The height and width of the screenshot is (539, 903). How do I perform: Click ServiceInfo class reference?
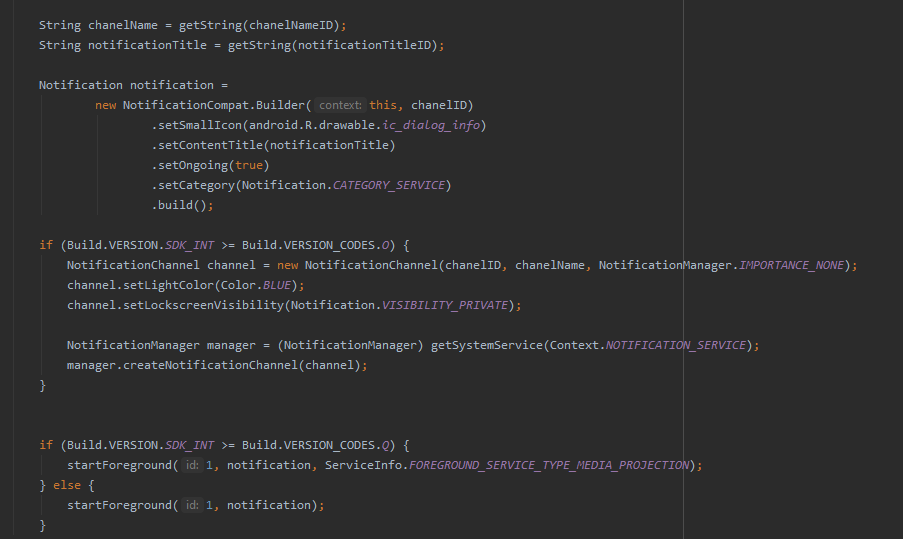[363, 465]
